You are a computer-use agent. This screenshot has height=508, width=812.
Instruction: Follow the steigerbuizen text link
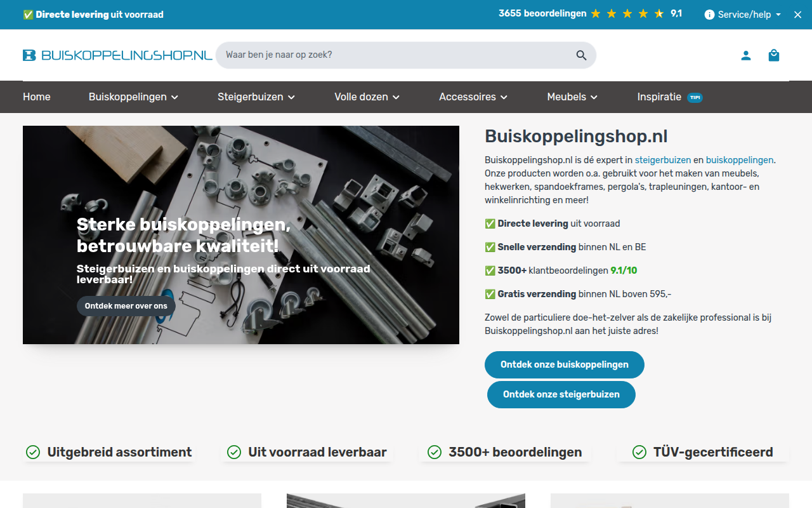point(663,160)
